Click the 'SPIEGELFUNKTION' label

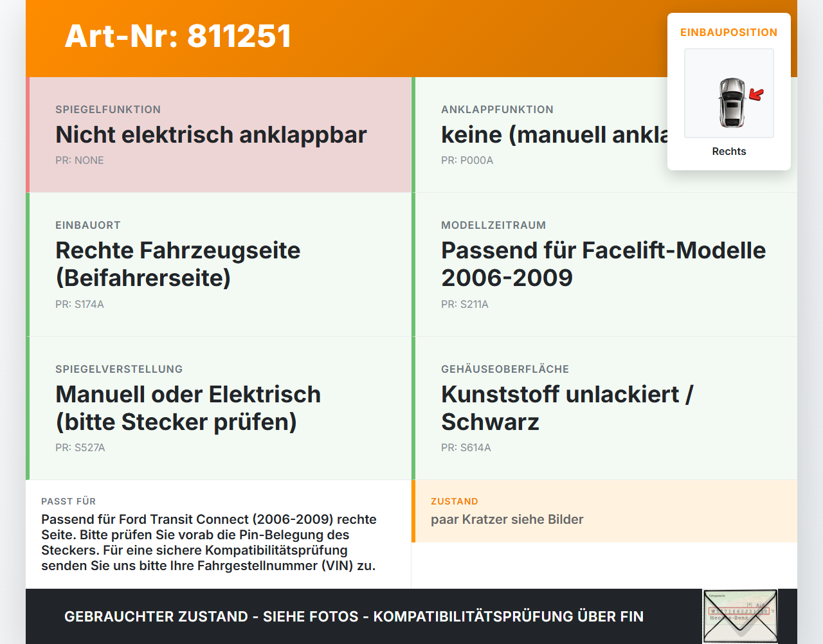click(x=108, y=109)
